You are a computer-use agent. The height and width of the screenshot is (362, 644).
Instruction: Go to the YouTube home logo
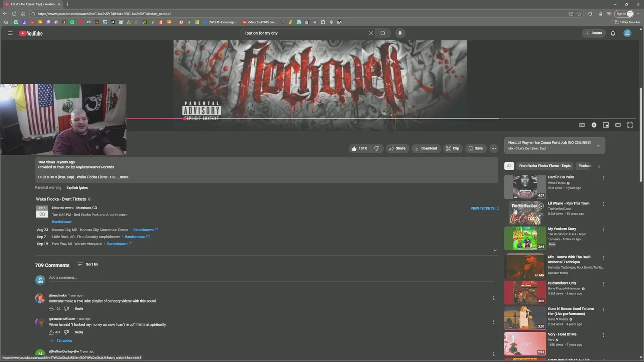tap(31, 33)
